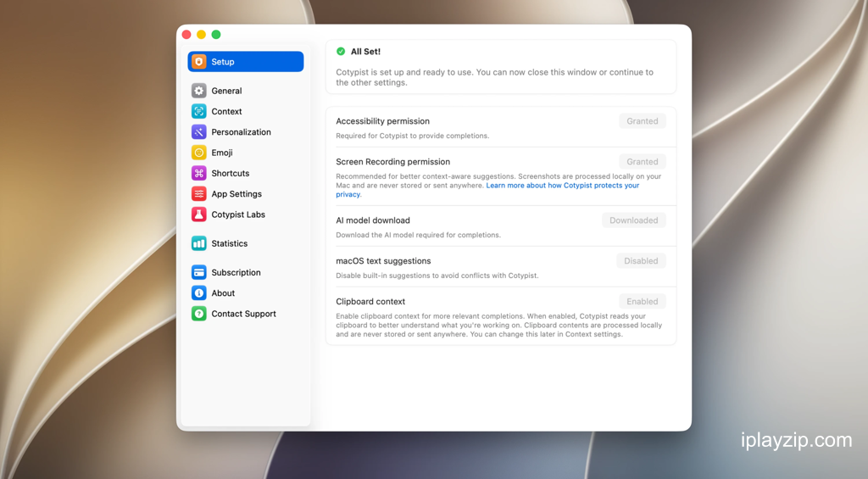Click the macOS text suggestions Disabled button
Viewport: 868px width, 479px height.
pyautogui.click(x=641, y=261)
